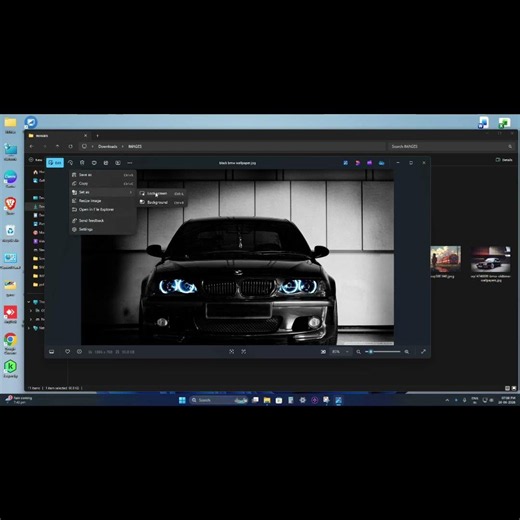This screenshot has width=520, height=520.
Task: Show hidden system tray icons chevron
Action: click(447, 400)
